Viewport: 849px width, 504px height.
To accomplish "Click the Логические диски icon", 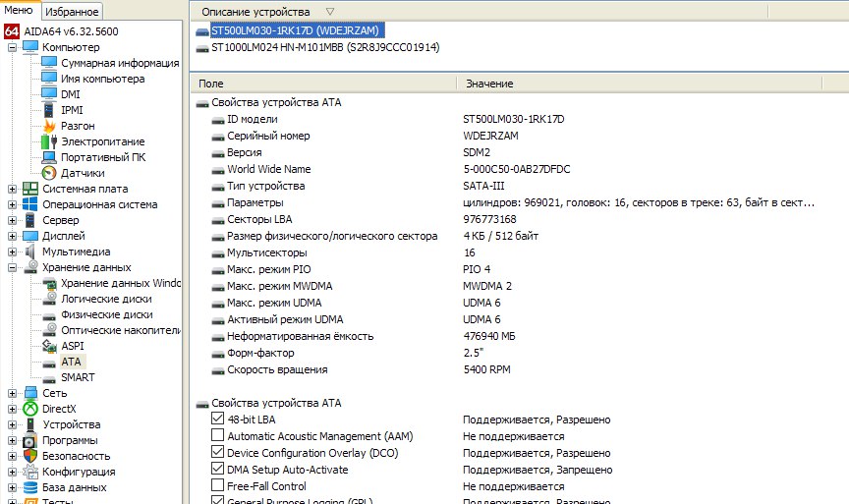I will (50, 299).
